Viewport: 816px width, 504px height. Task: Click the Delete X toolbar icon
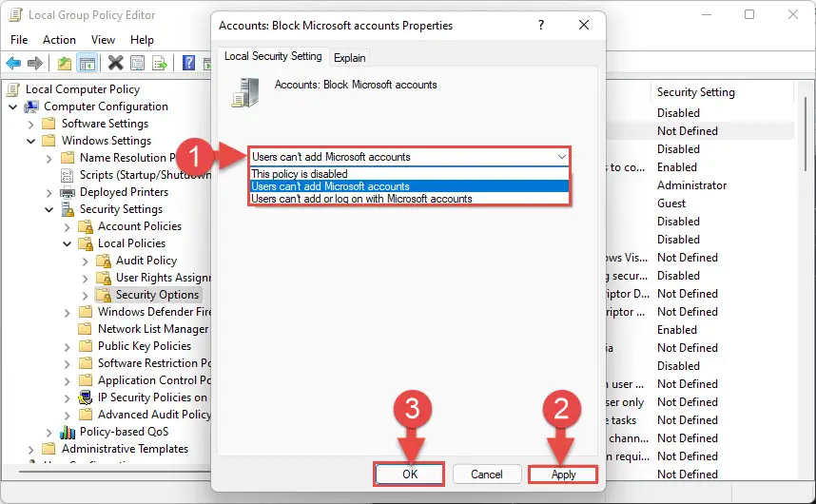115,64
